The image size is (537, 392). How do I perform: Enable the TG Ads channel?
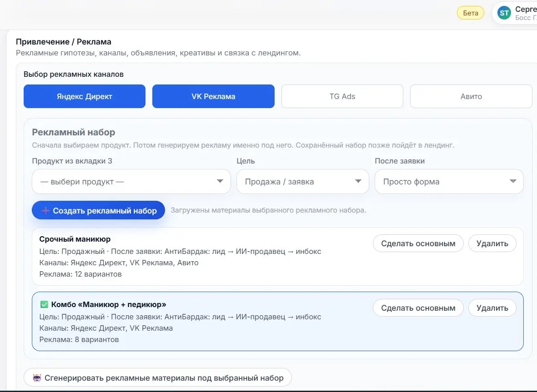[342, 96]
